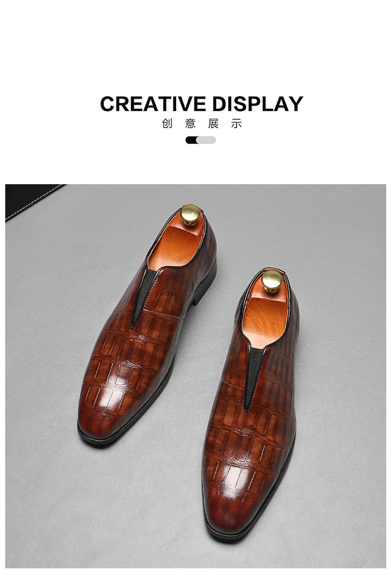Click the right shoe's orange insole
This screenshot has width=392, height=584.
(266, 317)
